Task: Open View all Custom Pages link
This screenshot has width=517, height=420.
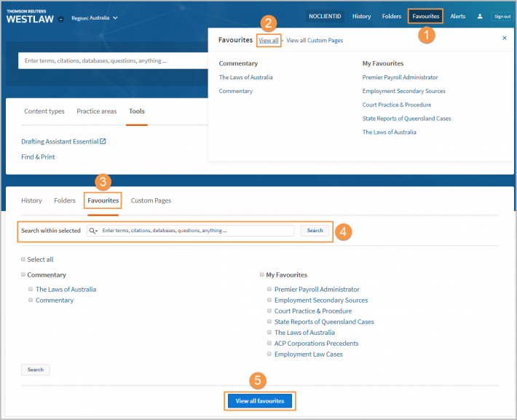Action: (x=315, y=40)
